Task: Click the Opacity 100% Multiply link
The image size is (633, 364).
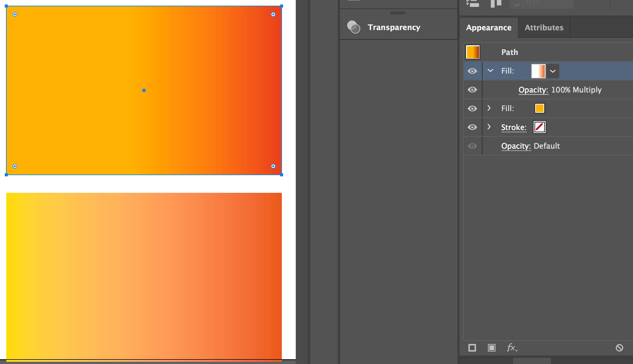Action: point(533,90)
